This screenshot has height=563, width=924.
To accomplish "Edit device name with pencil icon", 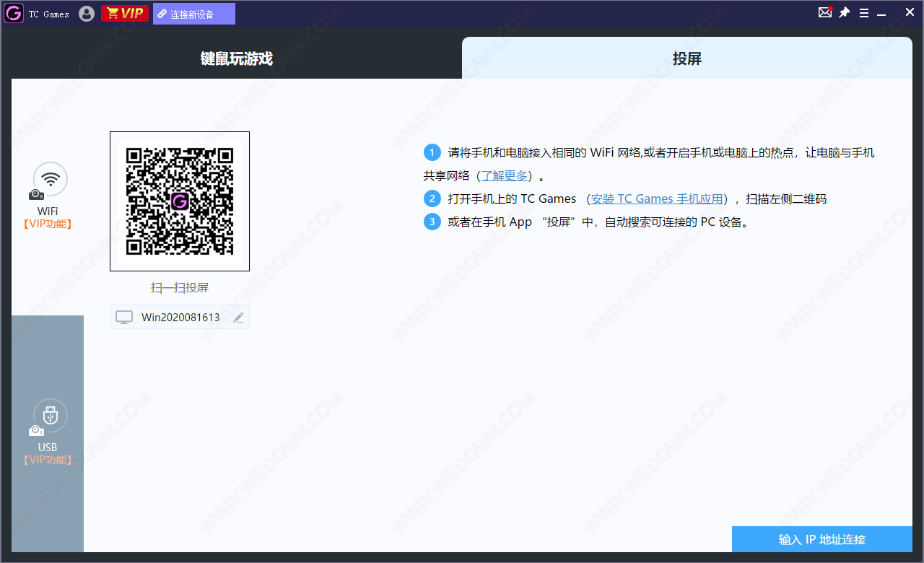I will pos(238,318).
